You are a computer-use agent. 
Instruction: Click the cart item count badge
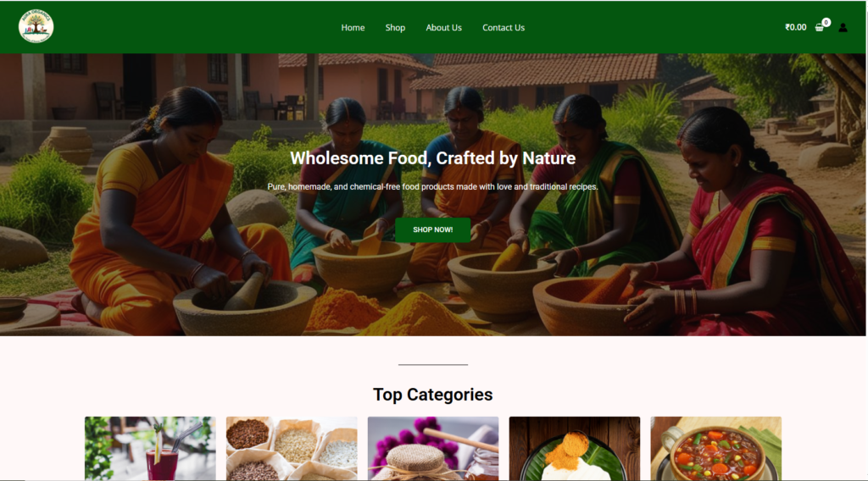(x=826, y=22)
